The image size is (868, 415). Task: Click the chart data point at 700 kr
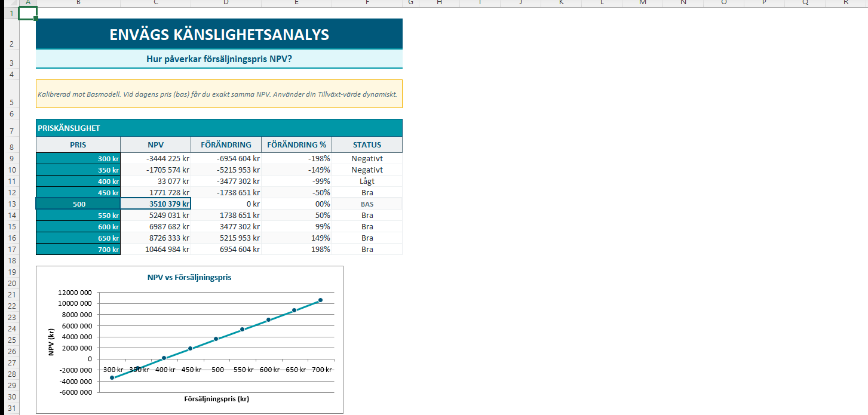(320, 300)
